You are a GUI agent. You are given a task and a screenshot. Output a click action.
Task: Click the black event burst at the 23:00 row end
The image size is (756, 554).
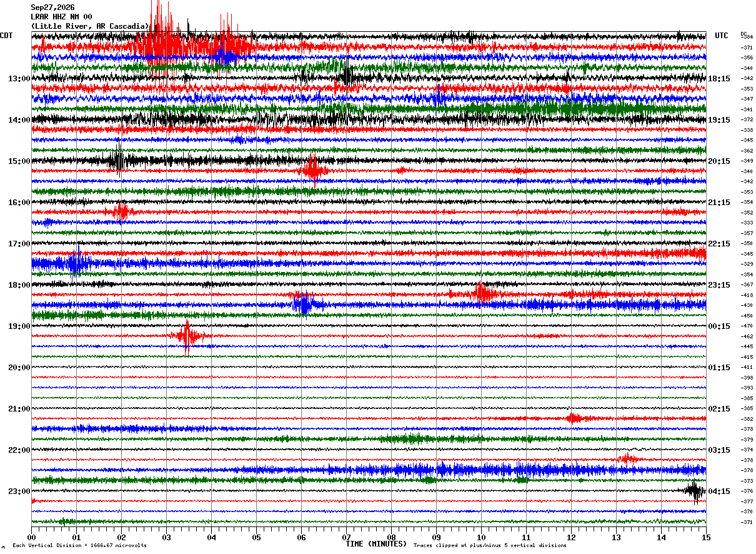pyautogui.click(x=695, y=491)
